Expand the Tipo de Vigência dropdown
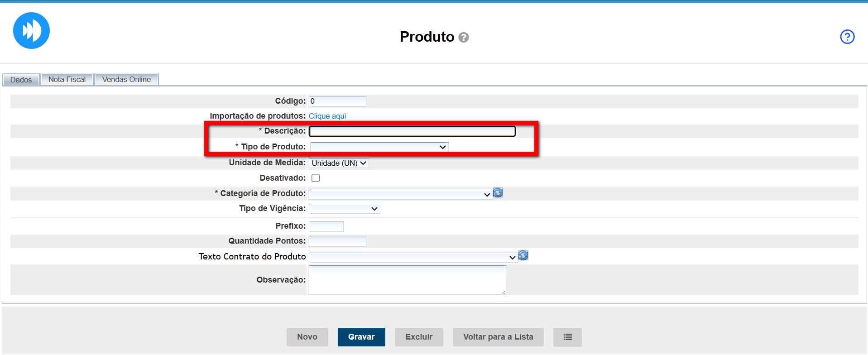This screenshot has width=868, height=355. click(344, 209)
